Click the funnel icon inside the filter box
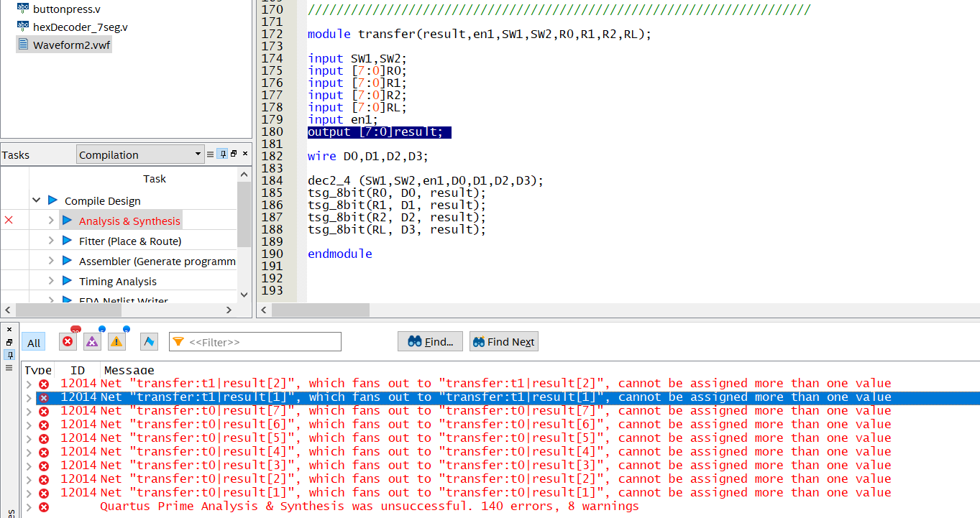Viewport: 980px width, 518px height. (179, 342)
